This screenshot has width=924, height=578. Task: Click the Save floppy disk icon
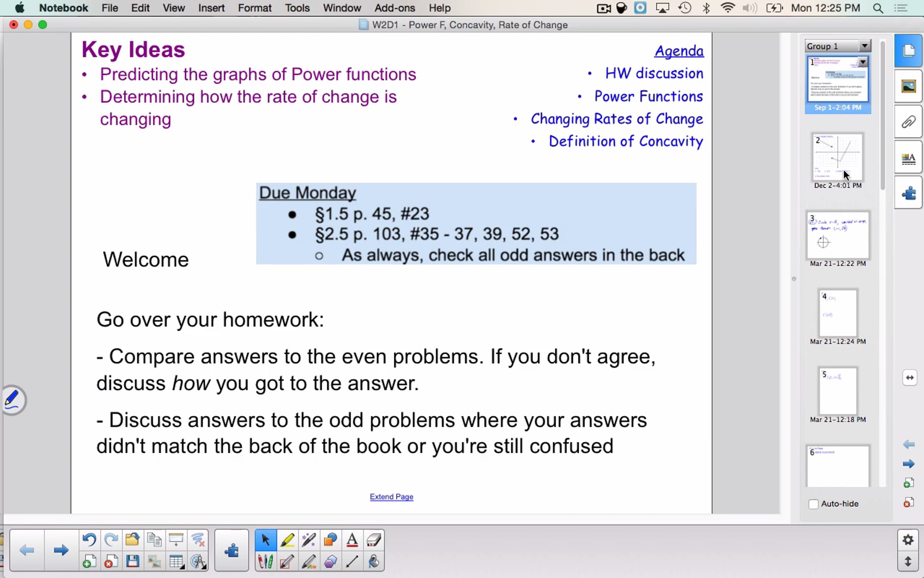[132, 561]
